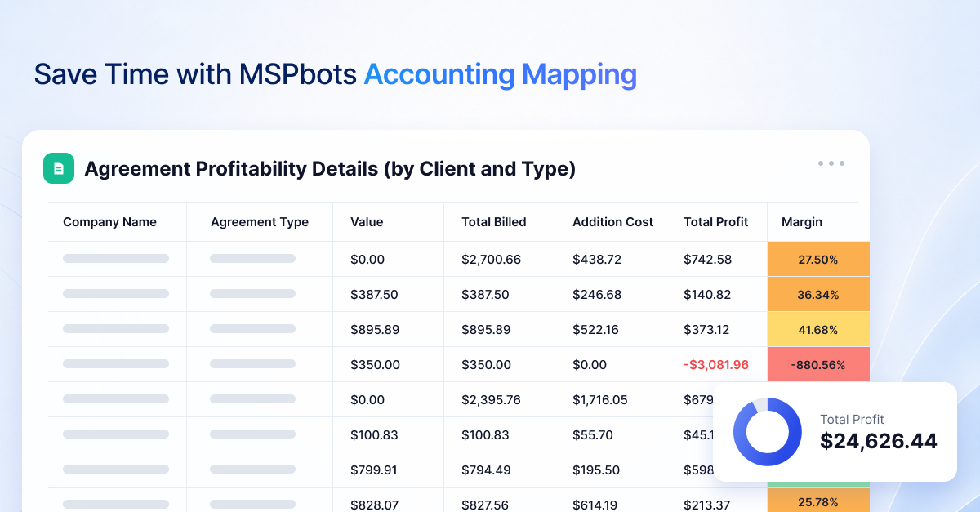
Task: Select the 25.78% margin cell
Action: 818,500
